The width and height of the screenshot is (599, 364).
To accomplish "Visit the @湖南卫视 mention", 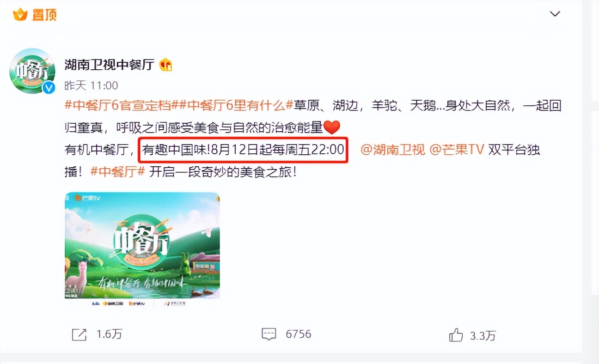I will tap(392, 150).
